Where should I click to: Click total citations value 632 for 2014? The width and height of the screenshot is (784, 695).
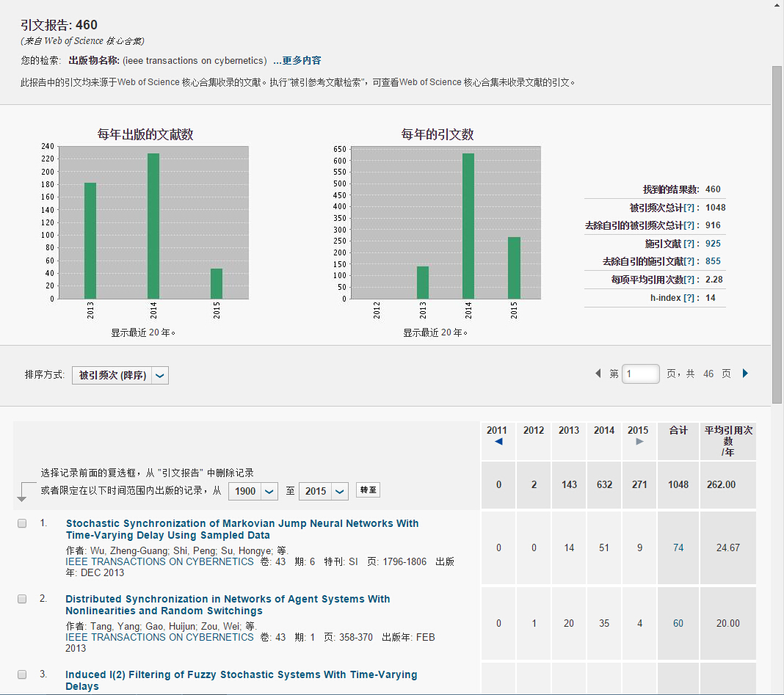604,484
